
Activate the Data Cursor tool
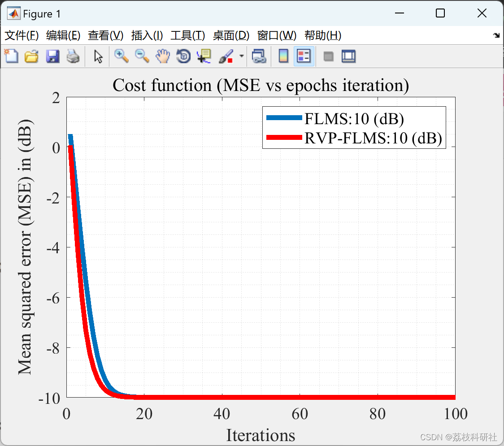click(204, 56)
